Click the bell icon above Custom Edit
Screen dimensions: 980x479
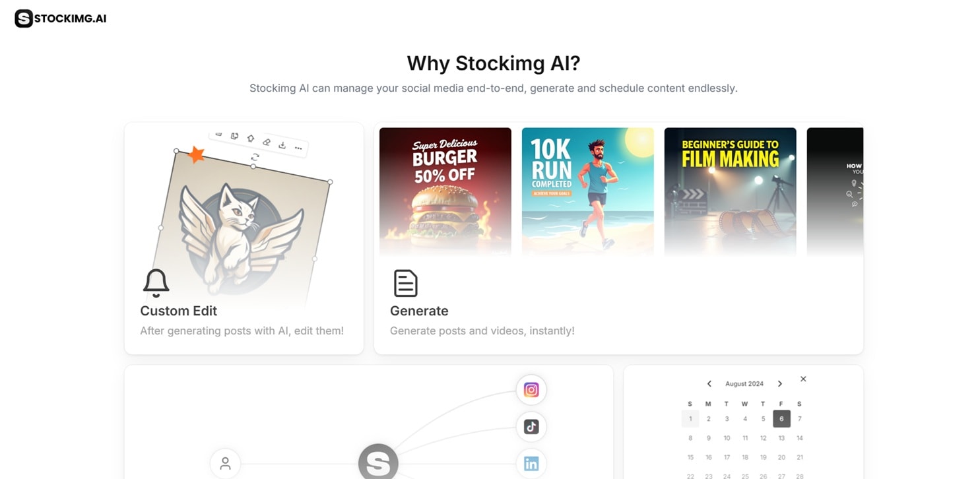[156, 284]
